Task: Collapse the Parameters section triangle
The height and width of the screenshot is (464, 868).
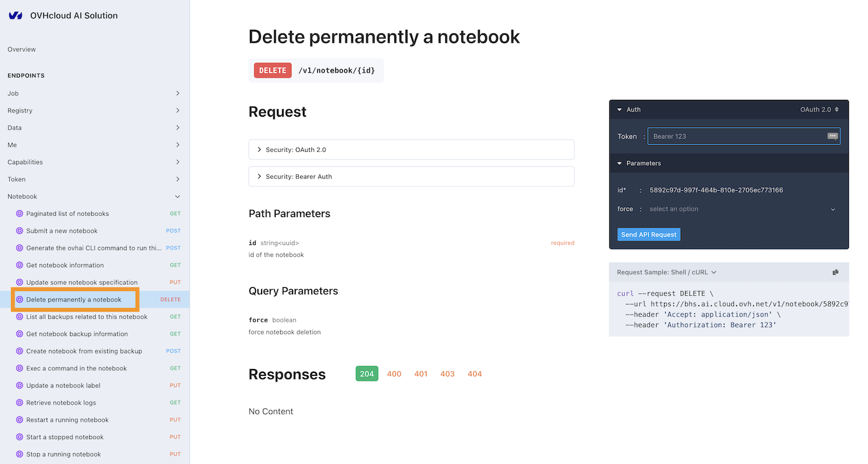Action: point(619,164)
